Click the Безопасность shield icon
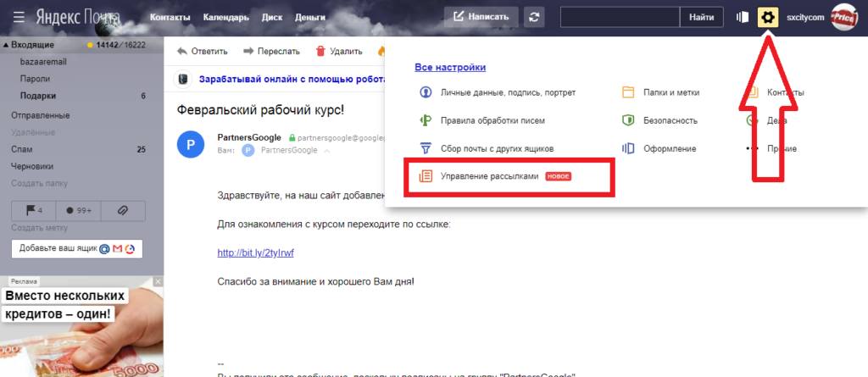This screenshot has width=868, height=377. 628,120
